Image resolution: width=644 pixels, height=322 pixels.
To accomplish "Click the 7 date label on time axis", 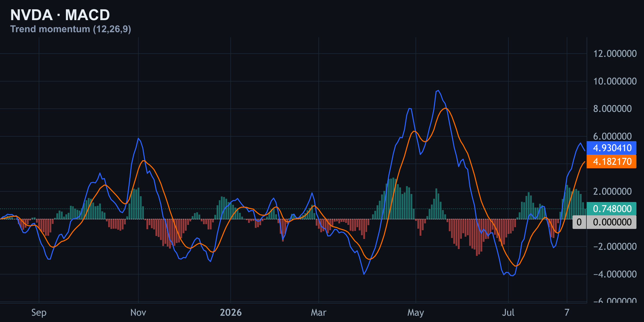I will pos(567,313).
